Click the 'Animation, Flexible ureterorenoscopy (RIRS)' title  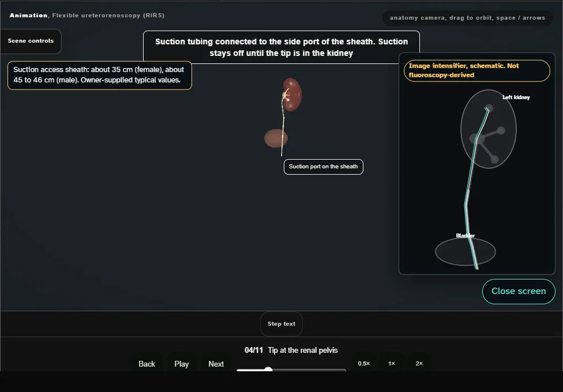pos(87,16)
